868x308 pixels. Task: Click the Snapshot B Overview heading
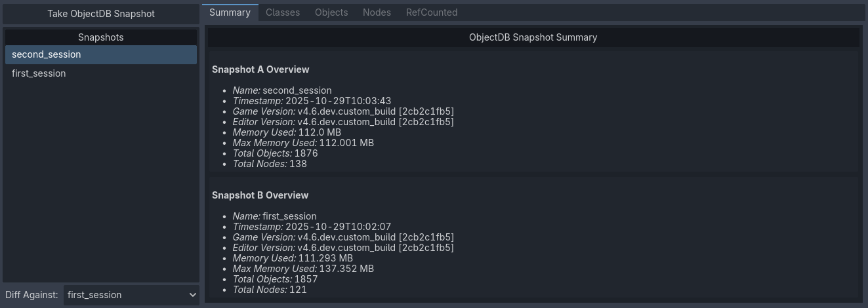260,195
